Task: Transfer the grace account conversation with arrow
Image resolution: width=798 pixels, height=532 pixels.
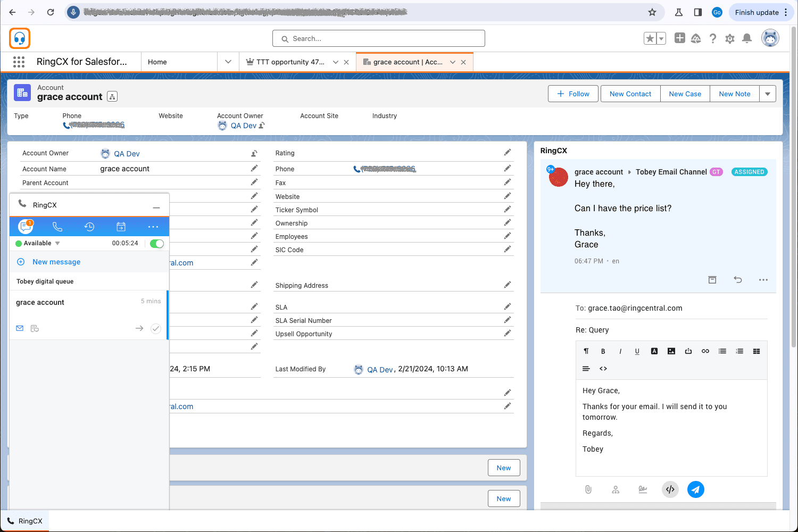Action: click(139, 328)
